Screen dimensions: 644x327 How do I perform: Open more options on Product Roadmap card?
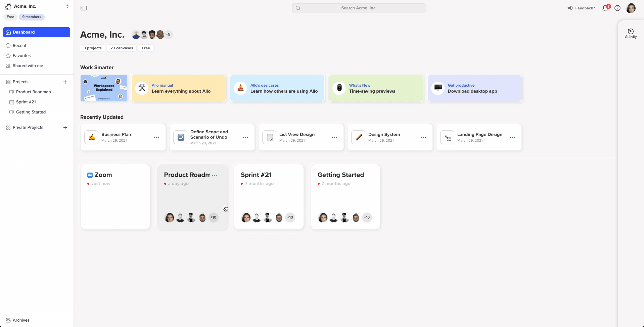click(215, 175)
